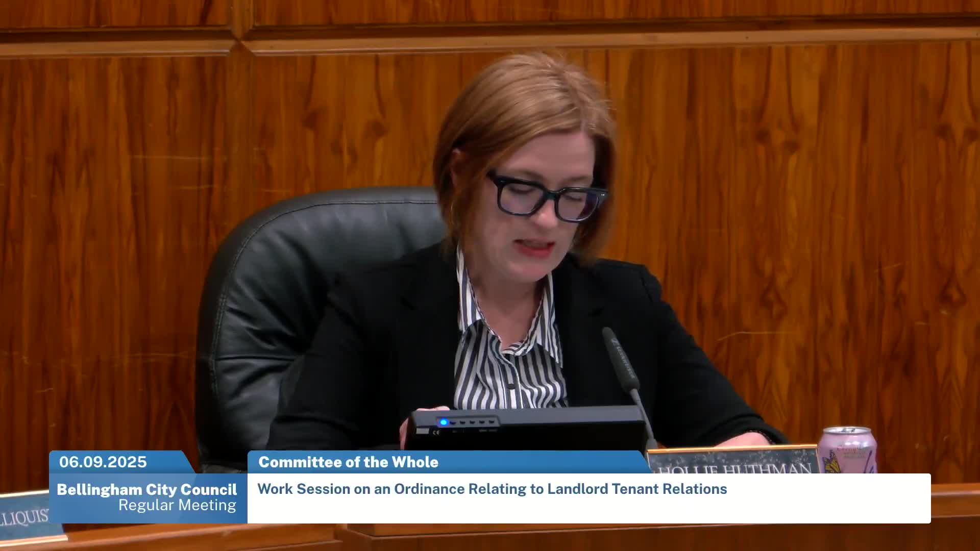Click the microphone head

click(620, 357)
